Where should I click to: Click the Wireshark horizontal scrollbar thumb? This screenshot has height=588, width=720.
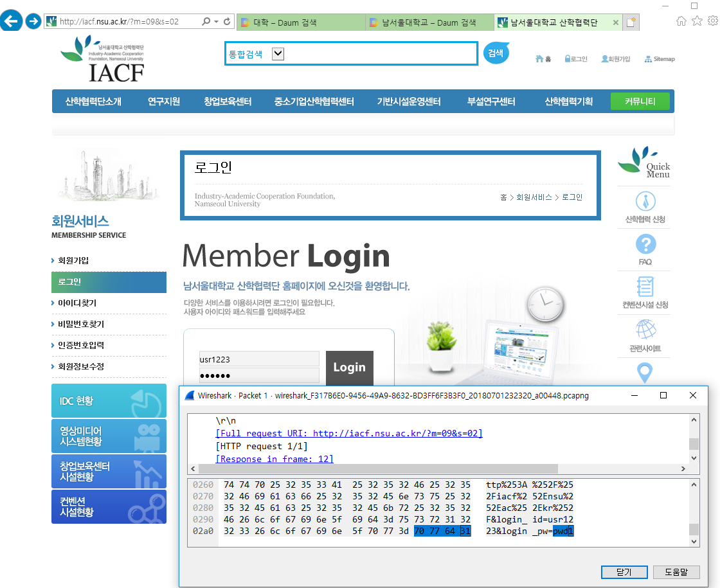pyautogui.click(x=378, y=468)
